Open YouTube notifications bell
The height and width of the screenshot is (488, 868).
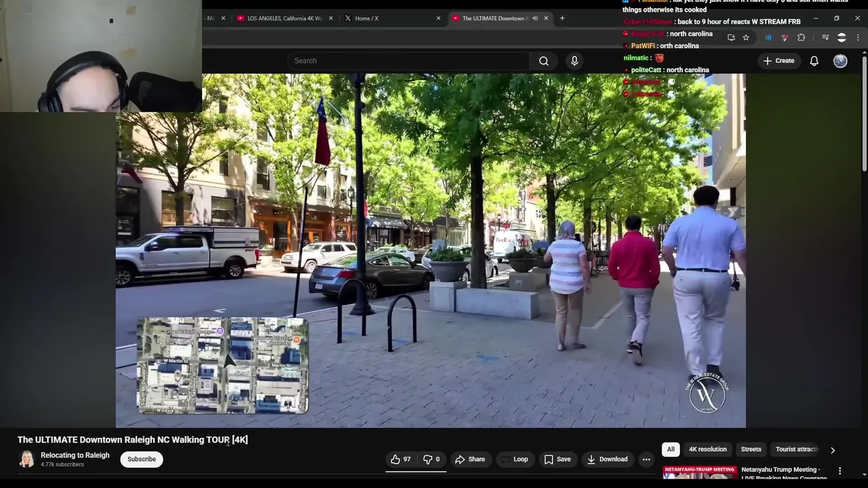coord(814,61)
